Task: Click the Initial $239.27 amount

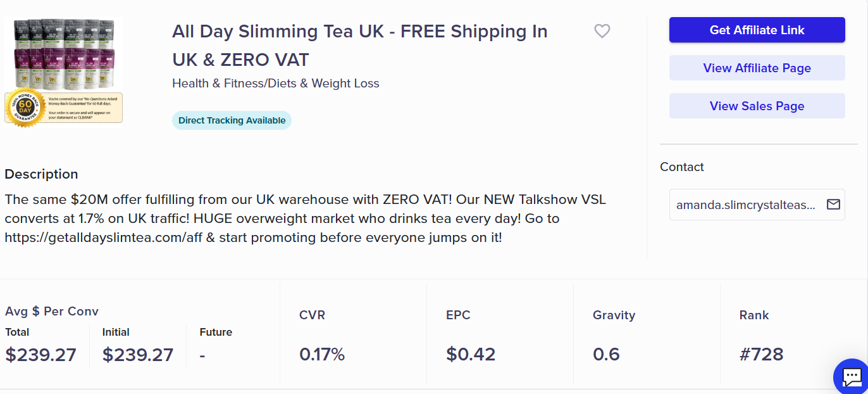Action: coord(138,355)
